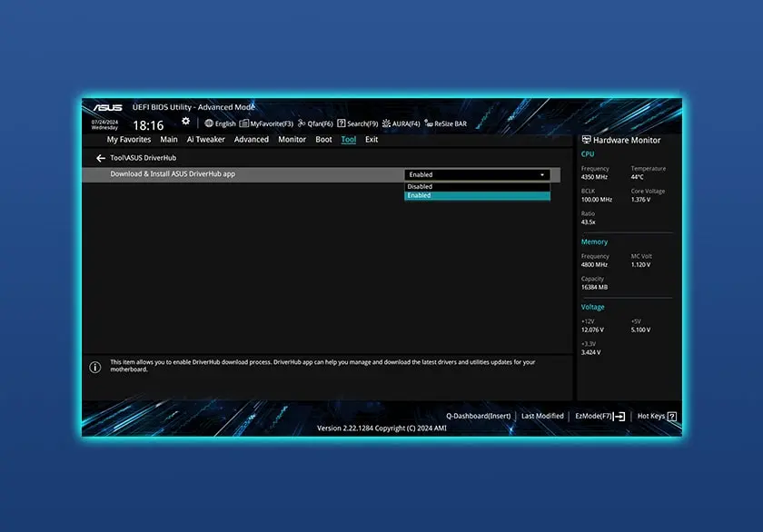This screenshot has width=763, height=532.
Task: Open the Hot Keys help panel
Action: click(x=652, y=415)
